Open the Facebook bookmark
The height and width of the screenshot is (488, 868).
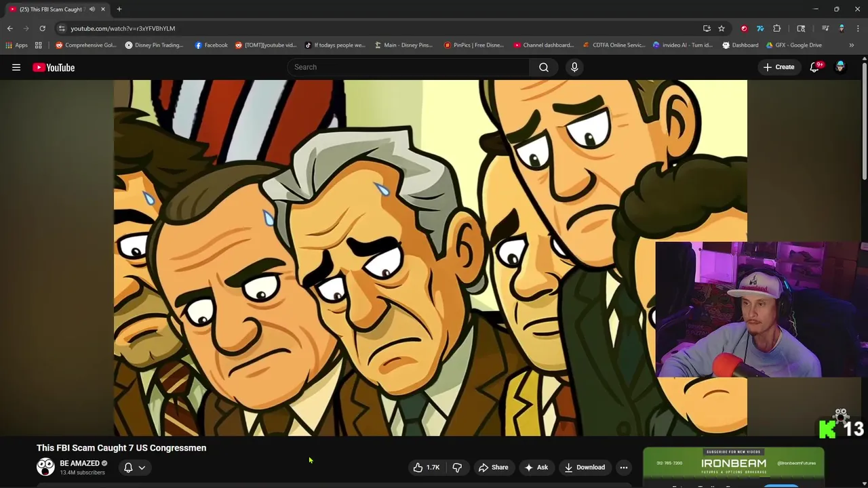211,45
